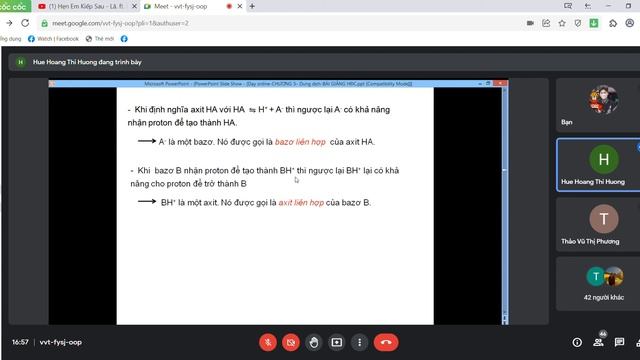This screenshot has width=640, height=360.
Task: Close the Meet browser tab
Action: point(240,6)
